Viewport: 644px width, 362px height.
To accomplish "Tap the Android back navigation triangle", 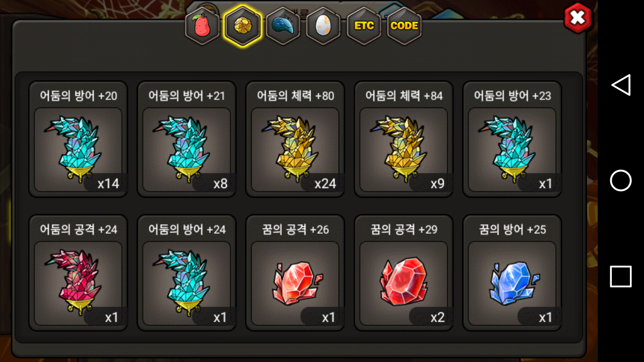I will [x=621, y=85].
